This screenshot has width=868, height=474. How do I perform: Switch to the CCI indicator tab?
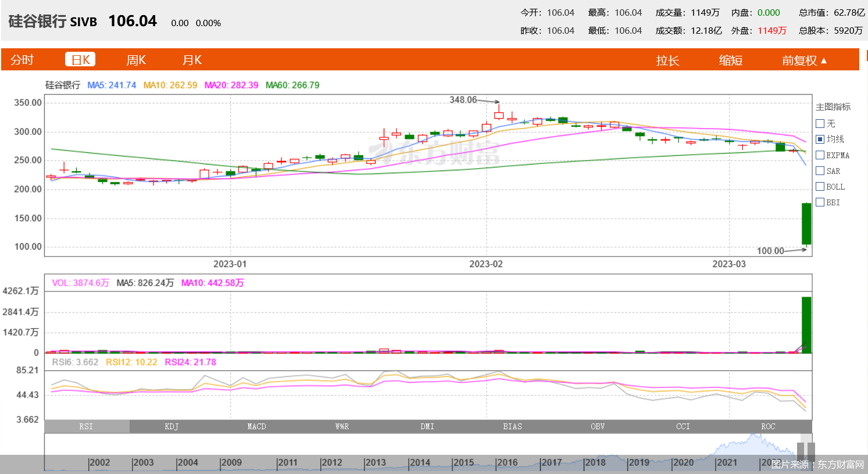[x=683, y=426]
